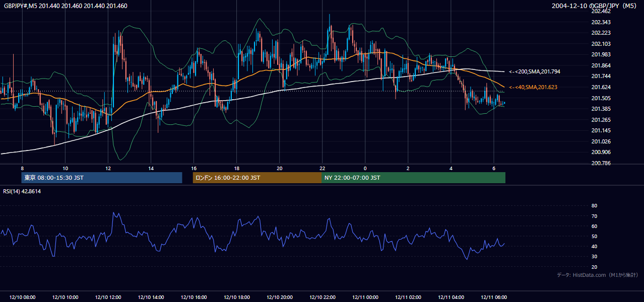Click the ロンドン 16:00-22:00 JST session bar
644x302 pixels.
click(x=257, y=178)
